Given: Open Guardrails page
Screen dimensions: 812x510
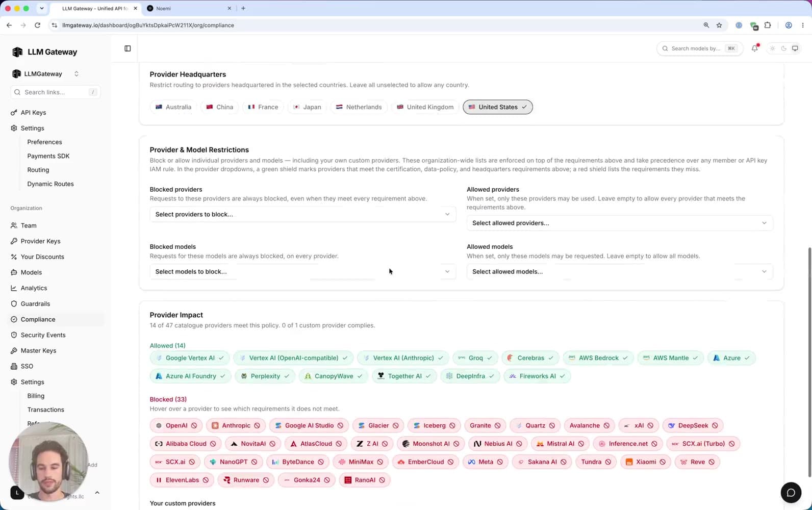Looking at the screenshot, I should click(35, 304).
